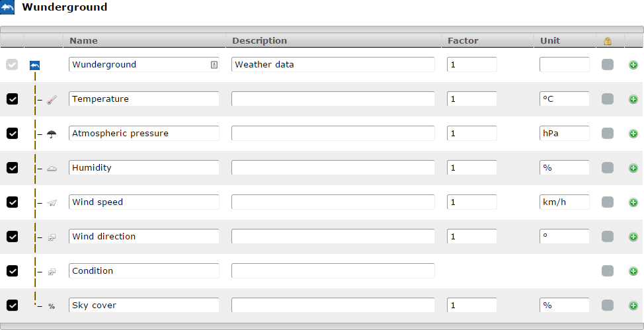
Task: Uncheck the Atmospheric pressure checkbox
Action: click(x=13, y=133)
